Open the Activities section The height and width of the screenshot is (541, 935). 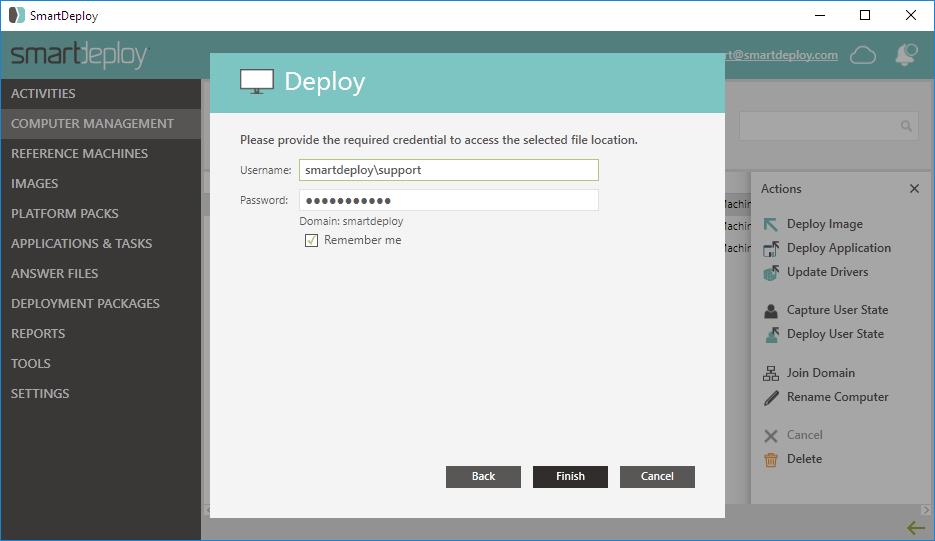coord(101,94)
